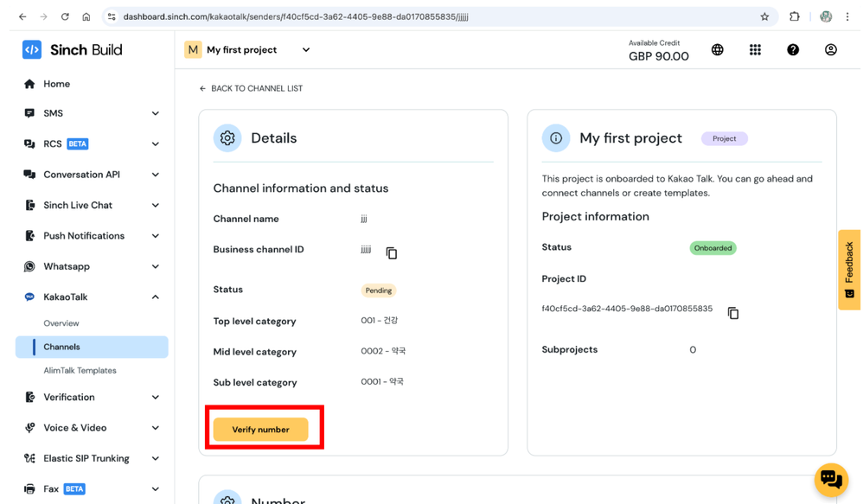Click the Onboarded status badge
Screen dimensions: 863x504
[713, 248]
